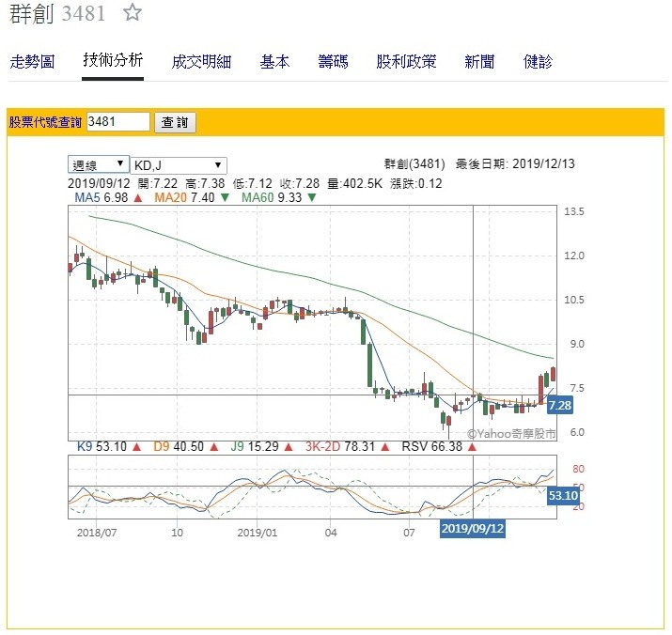Viewport: 672px width, 635px height.
Task: Click the 7.28 price label on chart
Action: (x=558, y=405)
